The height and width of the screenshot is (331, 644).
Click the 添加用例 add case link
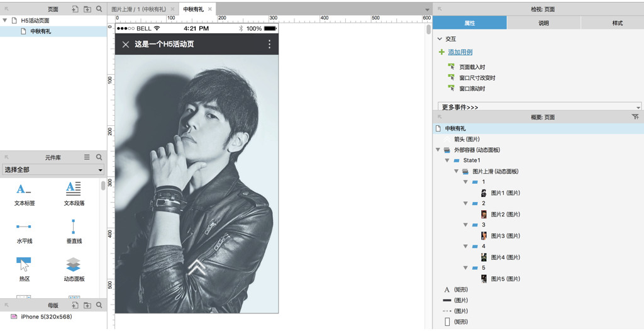[460, 52]
